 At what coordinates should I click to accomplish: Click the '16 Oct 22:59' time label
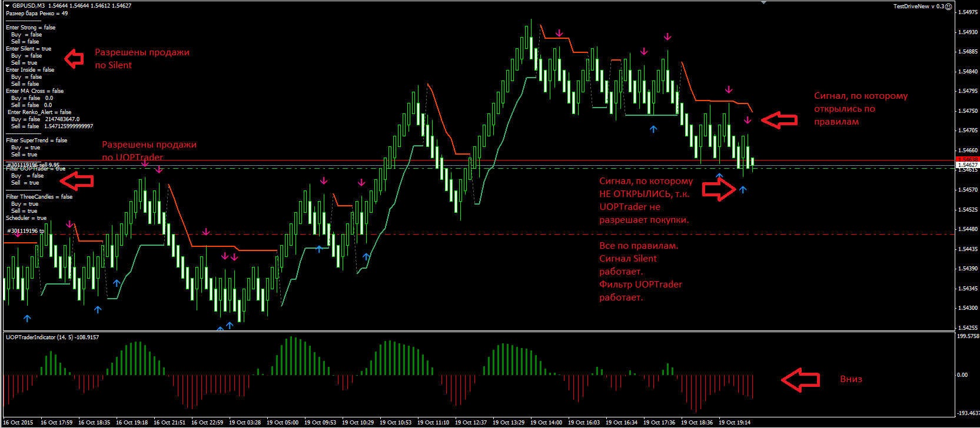pos(207,423)
